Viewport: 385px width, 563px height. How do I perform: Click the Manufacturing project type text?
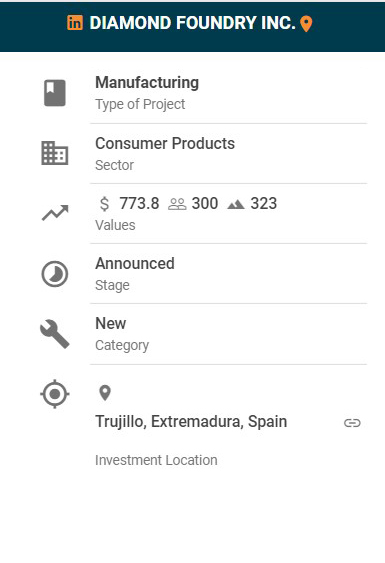point(147,83)
